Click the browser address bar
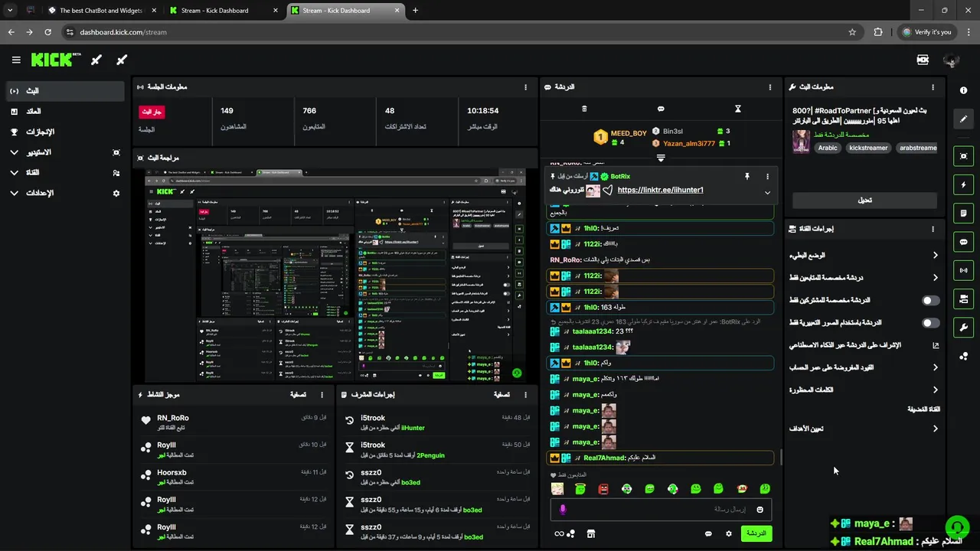980x551 pixels. [456, 32]
